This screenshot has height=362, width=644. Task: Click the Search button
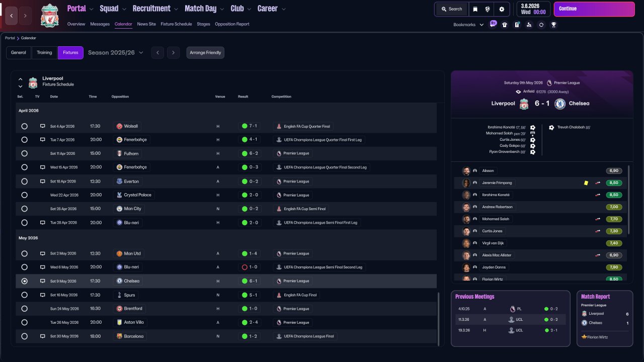pos(451,9)
